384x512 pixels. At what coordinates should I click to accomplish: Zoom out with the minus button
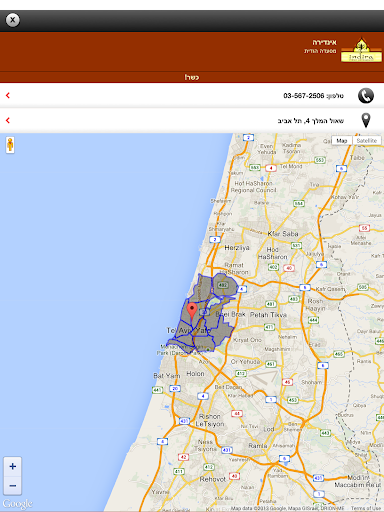click(x=13, y=485)
